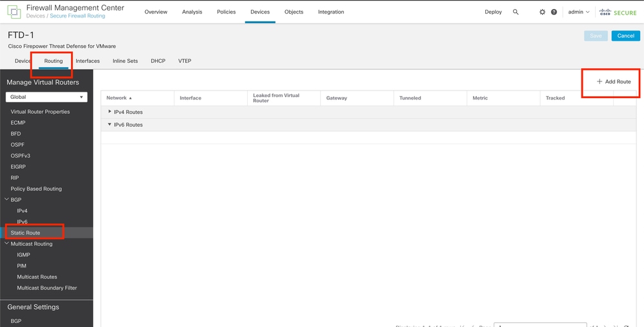The width and height of the screenshot is (644, 327).
Task: Select RIP in the sidebar
Action: (15, 178)
